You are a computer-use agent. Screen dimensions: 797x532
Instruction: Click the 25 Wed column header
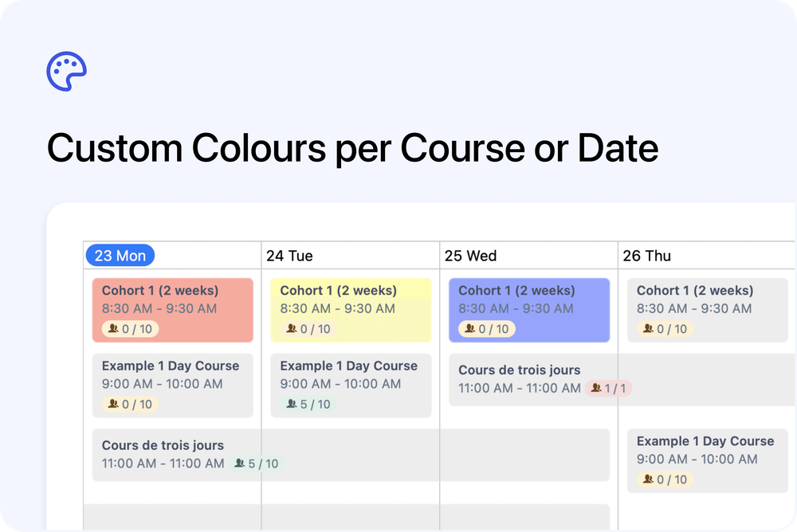[471, 255]
